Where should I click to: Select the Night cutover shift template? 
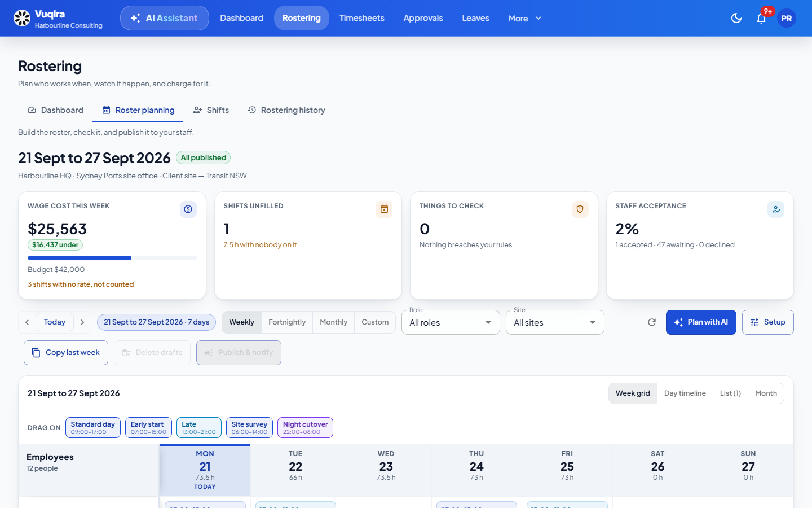[305, 428]
